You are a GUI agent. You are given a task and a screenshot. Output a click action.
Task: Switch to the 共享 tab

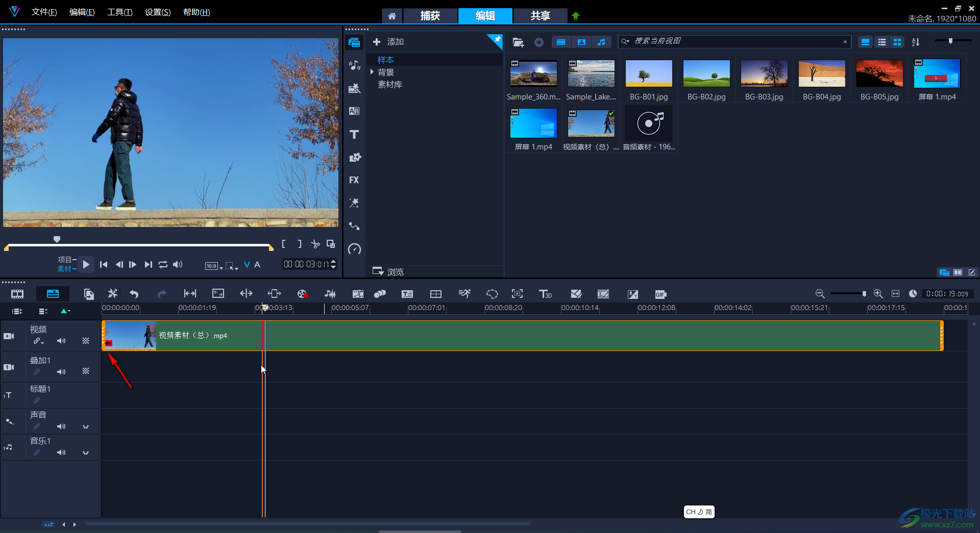pos(540,16)
